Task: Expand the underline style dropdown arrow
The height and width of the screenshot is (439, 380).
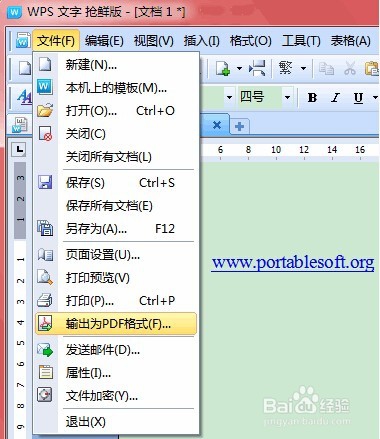Action: tap(375, 98)
